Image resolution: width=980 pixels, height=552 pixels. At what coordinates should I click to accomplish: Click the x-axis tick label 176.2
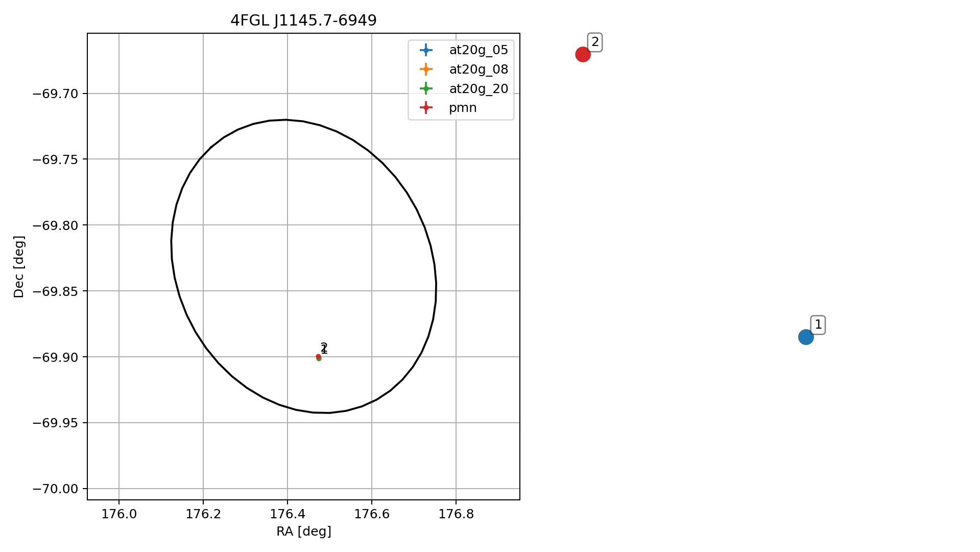tap(203, 514)
